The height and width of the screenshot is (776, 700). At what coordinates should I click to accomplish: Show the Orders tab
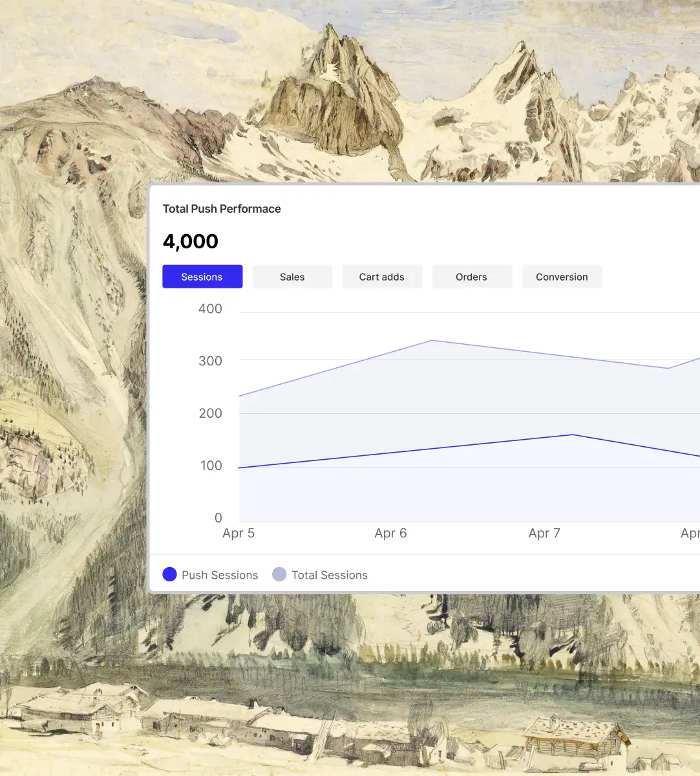click(472, 277)
